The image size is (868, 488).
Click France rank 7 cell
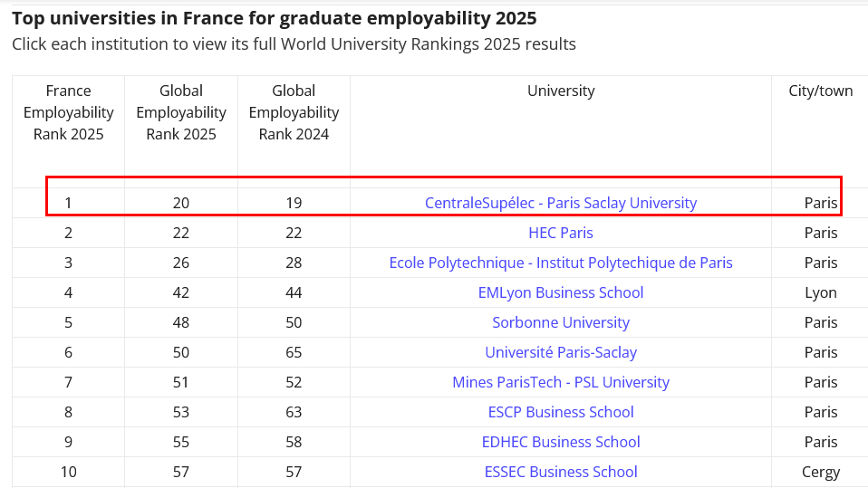click(69, 382)
